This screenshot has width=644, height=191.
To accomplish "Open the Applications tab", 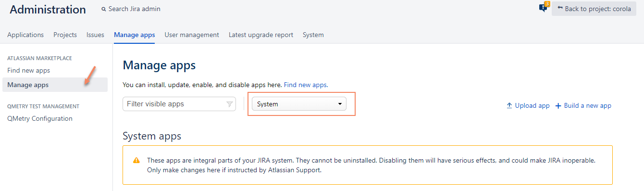I will pyautogui.click(x=25, y=35).
